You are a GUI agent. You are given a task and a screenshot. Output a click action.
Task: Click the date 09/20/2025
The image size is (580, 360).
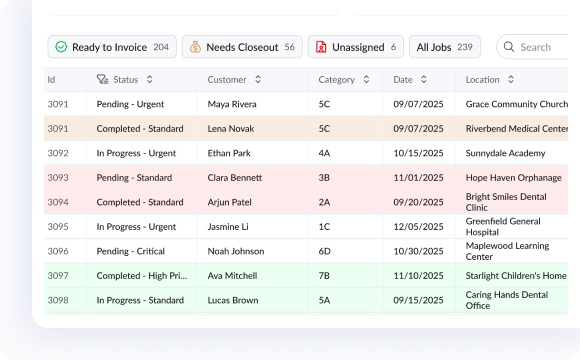point(418,202)
